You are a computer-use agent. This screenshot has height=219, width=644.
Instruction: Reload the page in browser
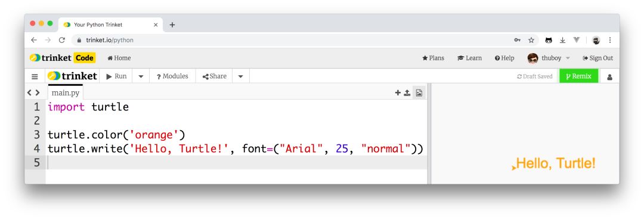click(61, 40)
